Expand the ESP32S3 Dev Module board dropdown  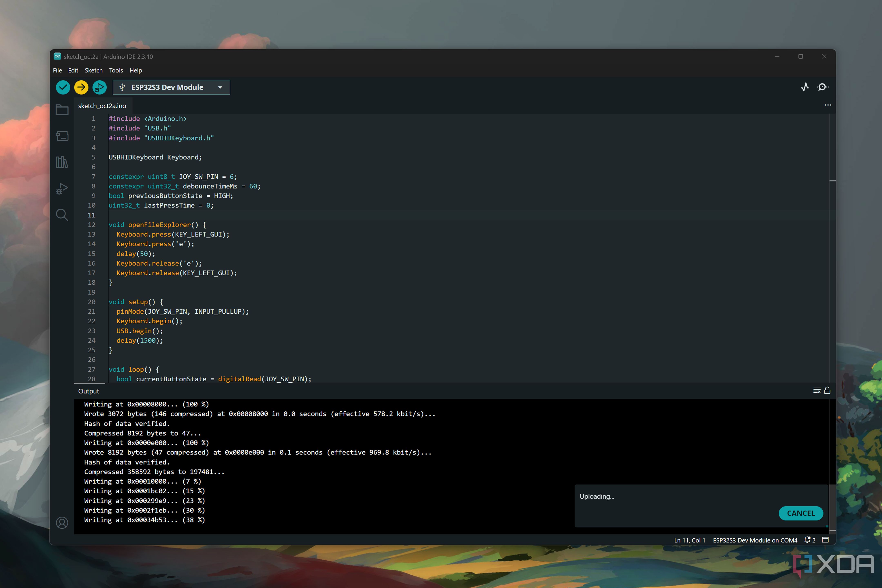171,87
